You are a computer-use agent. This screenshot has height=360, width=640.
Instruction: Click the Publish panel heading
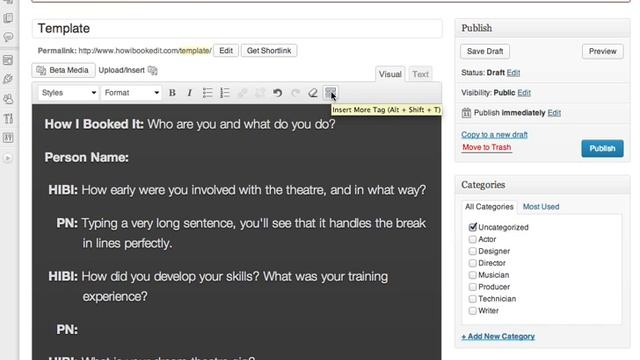[477, 28]
